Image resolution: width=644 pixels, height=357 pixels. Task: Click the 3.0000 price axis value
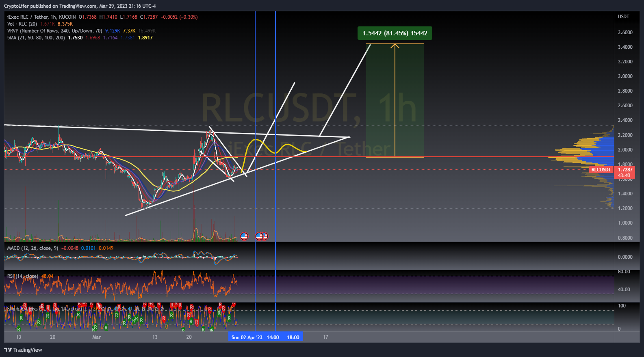(625, 76)
